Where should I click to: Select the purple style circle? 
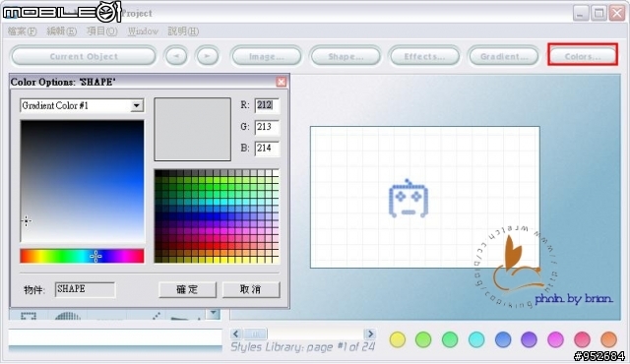[x=529, y=339]
